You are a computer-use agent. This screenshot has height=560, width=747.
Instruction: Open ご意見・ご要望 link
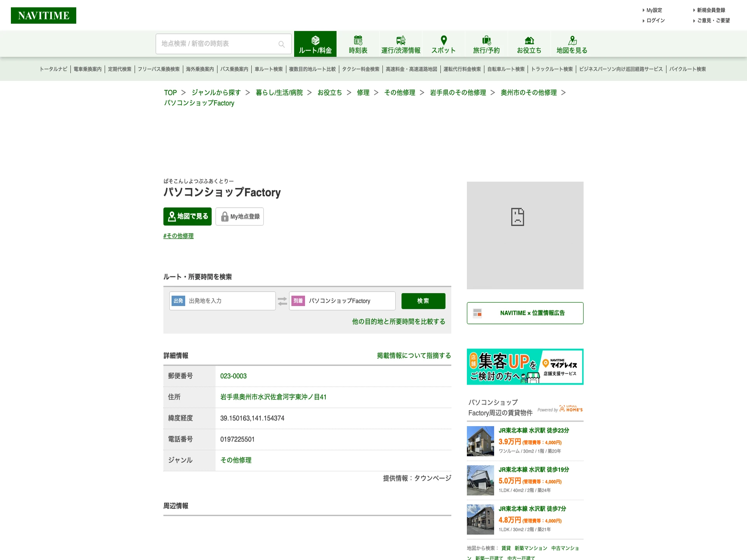[713, 21]
